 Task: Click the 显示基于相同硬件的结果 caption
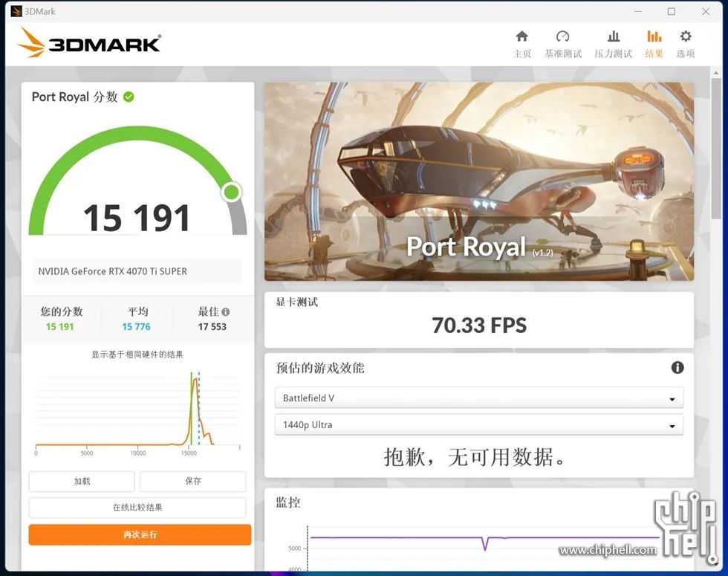pyautogui.click(x=137, y=355)
